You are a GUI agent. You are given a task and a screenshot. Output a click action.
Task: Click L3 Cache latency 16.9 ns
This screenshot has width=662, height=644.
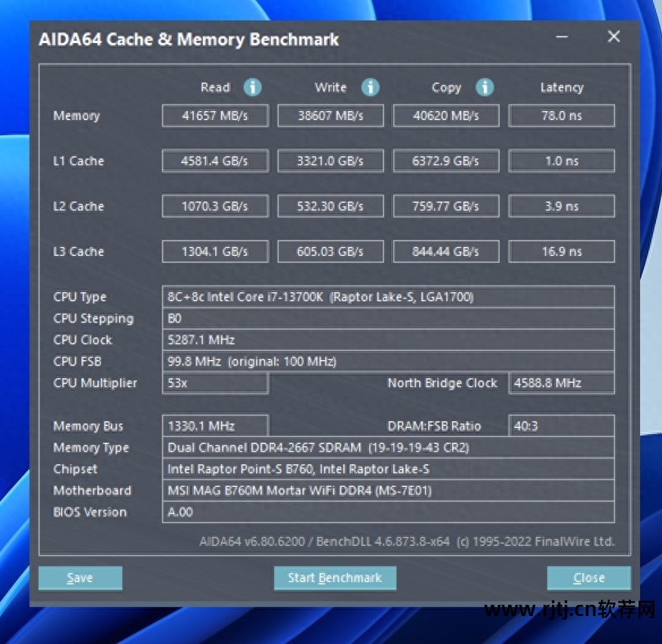click(562, 251)
